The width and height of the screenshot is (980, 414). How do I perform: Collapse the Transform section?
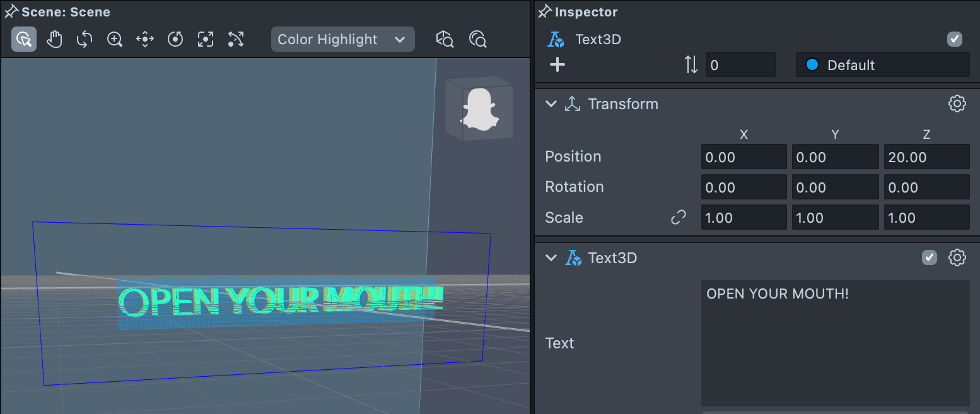(x=551, y=104)
